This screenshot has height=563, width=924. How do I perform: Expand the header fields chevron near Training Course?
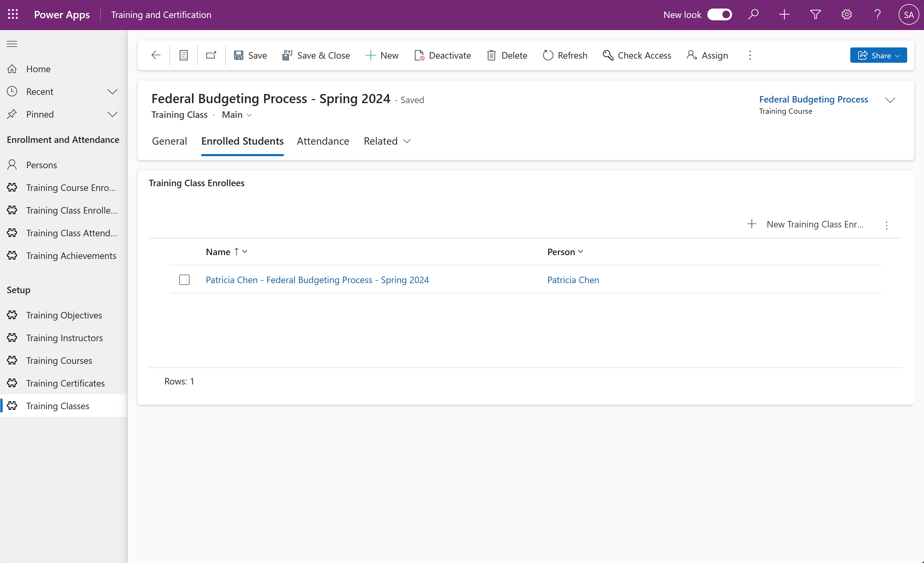coord(890,100)
